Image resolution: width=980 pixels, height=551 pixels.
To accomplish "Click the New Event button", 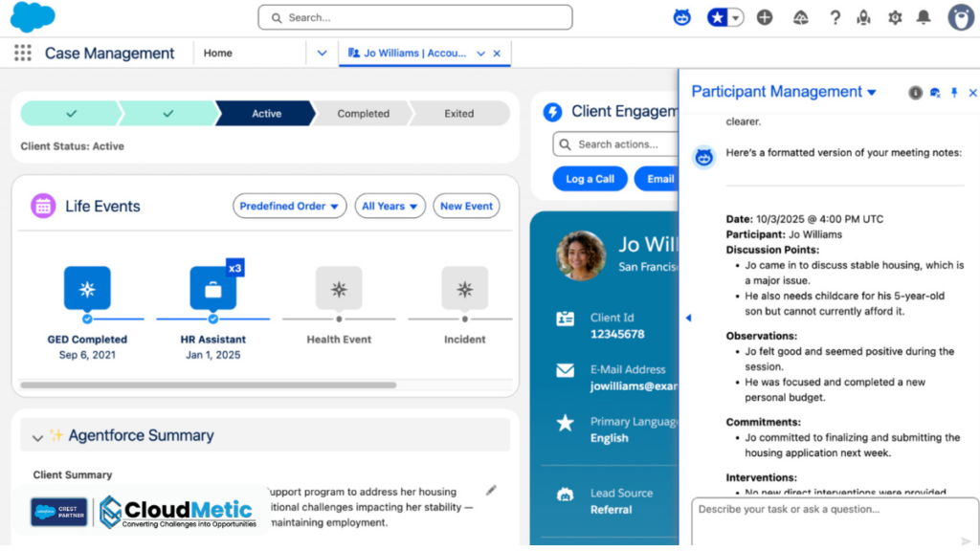I will 466,206.
